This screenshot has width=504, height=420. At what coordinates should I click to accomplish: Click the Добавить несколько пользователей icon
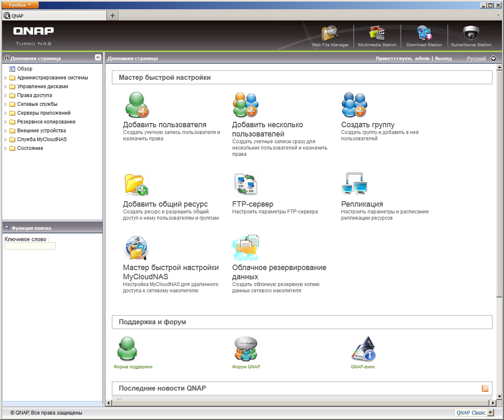pos(246,105)
